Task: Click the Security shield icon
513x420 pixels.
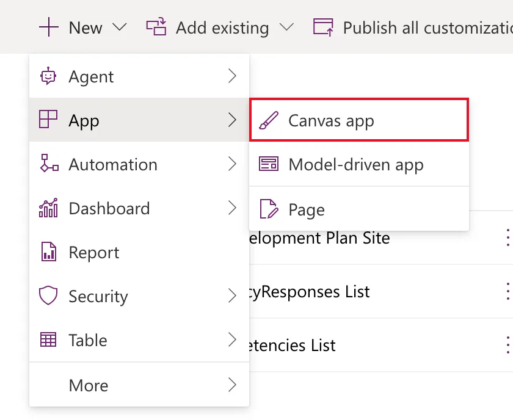Action: pos(48,295)
